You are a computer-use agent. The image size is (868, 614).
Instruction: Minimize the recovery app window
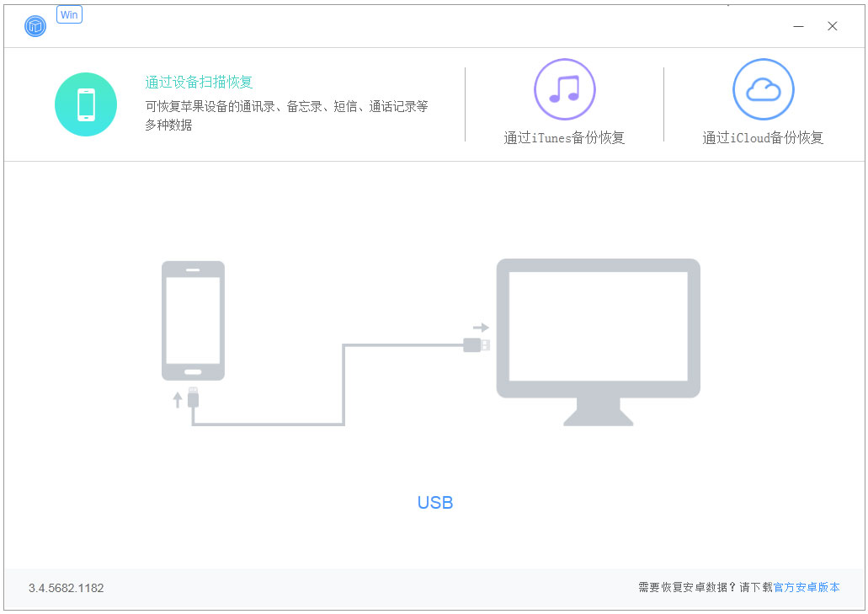point(798,26)
